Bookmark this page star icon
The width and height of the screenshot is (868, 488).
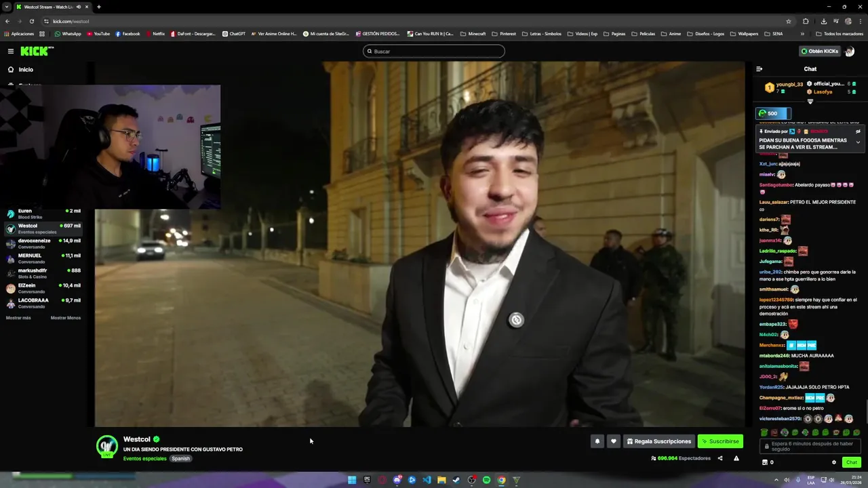click(x=789, y=21)
